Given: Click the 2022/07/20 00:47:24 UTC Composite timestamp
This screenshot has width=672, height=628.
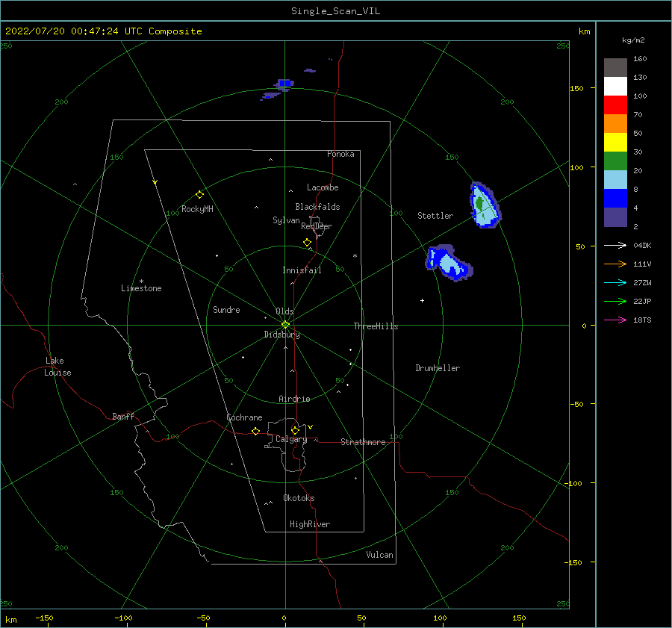Looking at the screenshot, I should 103,31.
